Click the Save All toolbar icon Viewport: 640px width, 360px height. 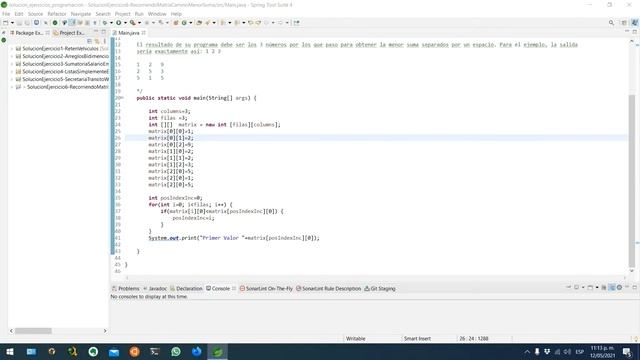tap(27, 23)
